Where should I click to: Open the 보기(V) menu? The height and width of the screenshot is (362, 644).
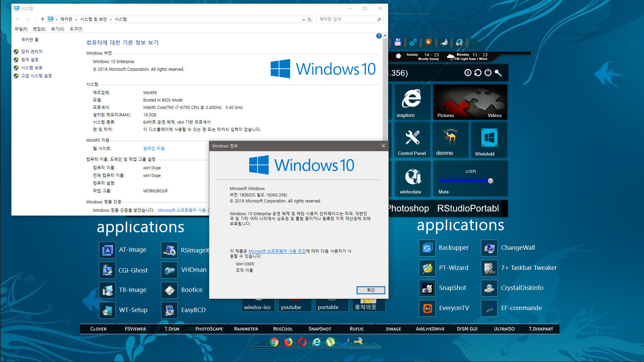tap(58, 29)
